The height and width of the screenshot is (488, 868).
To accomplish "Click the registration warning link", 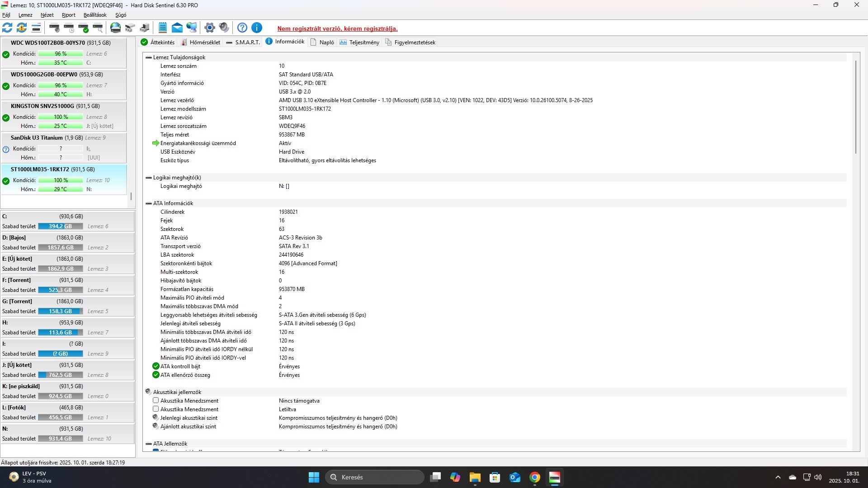I will [x=337, y=28].
